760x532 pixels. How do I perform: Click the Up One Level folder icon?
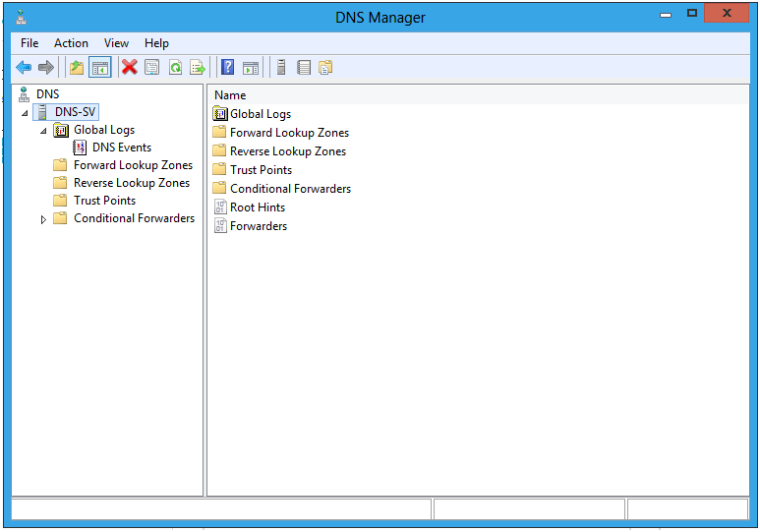[x=77, y=68]
